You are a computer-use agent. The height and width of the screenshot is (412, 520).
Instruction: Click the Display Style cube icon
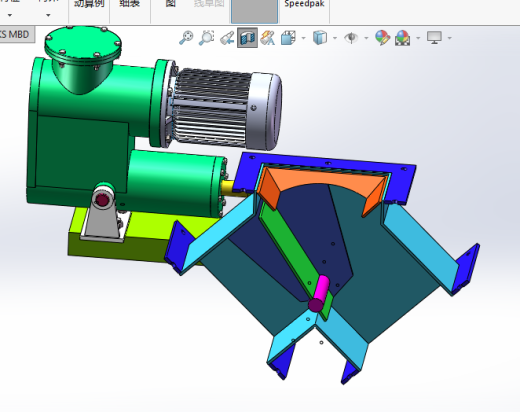(x=320, y=38)
